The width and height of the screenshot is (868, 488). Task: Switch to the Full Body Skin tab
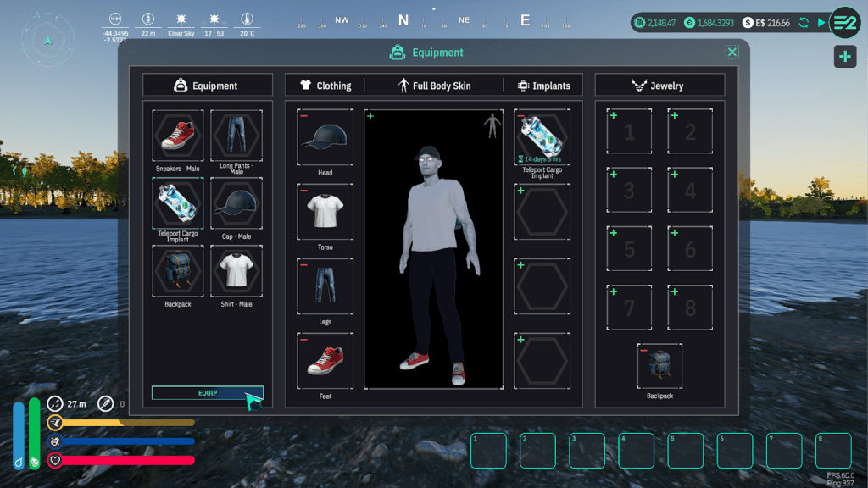(x=434, y=86)
